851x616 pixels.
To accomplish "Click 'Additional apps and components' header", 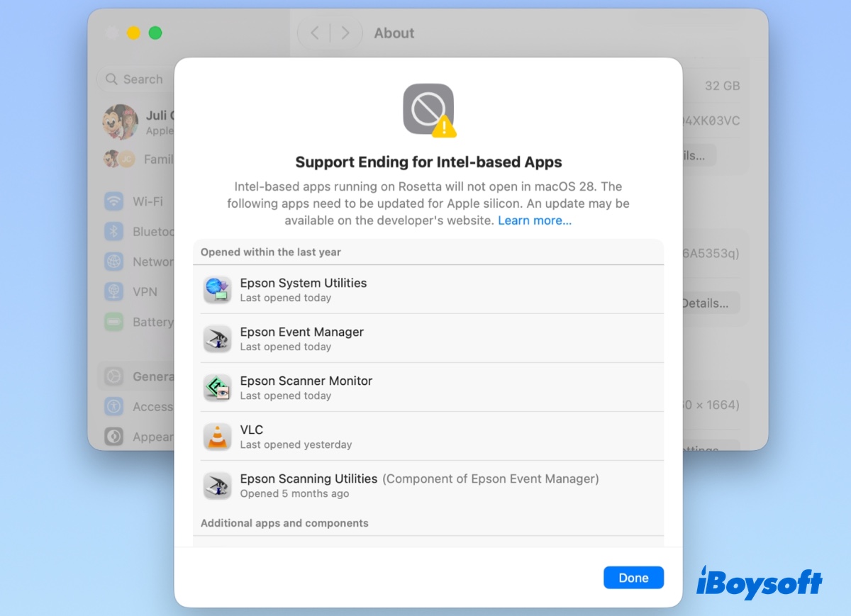I will (284, 523).
